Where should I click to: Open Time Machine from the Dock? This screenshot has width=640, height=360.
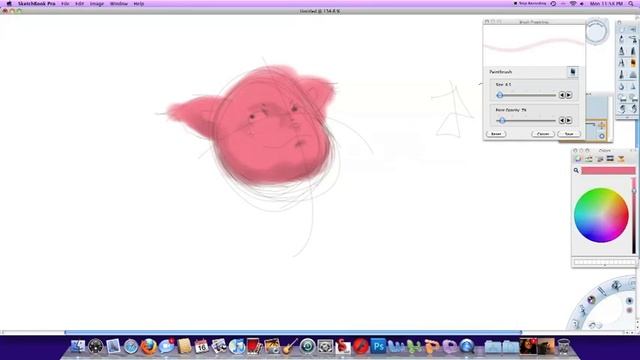[x=307, y=347]
